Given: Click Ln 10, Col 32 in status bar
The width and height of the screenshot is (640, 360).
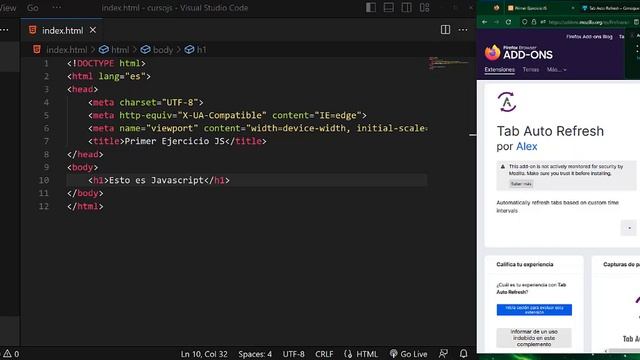Looking at the screenshot, I should pyautogui.click(x=204, y=354).
